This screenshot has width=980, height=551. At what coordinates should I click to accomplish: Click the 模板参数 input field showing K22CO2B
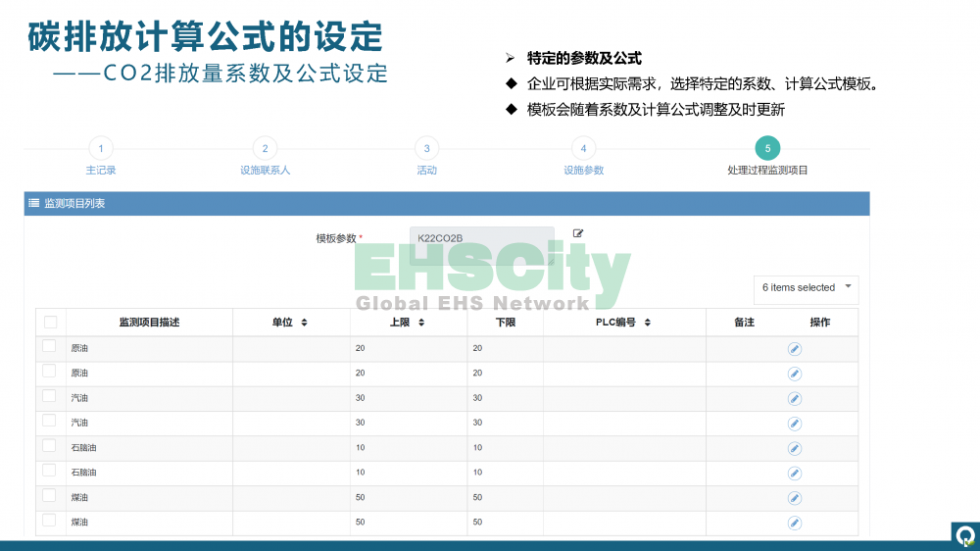[480, 238]
